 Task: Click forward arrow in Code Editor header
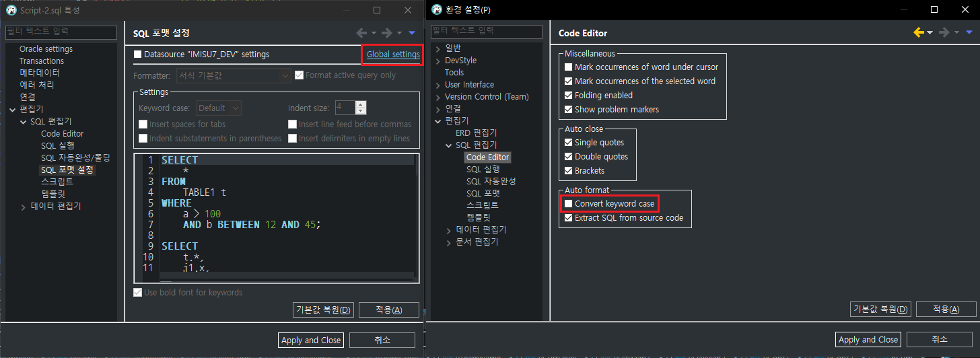click(944, 33)
